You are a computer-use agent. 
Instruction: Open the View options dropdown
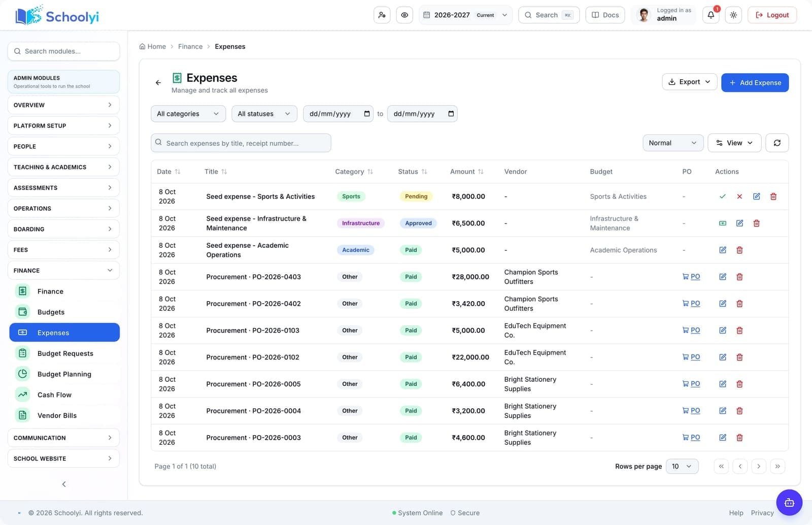pos(734,143)
